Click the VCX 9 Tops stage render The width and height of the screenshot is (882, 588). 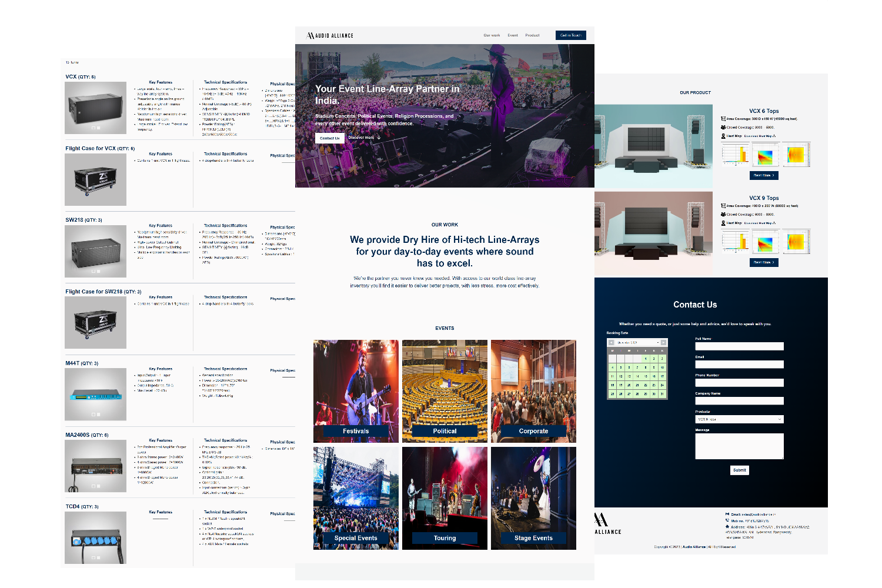(x=653, y=233)
